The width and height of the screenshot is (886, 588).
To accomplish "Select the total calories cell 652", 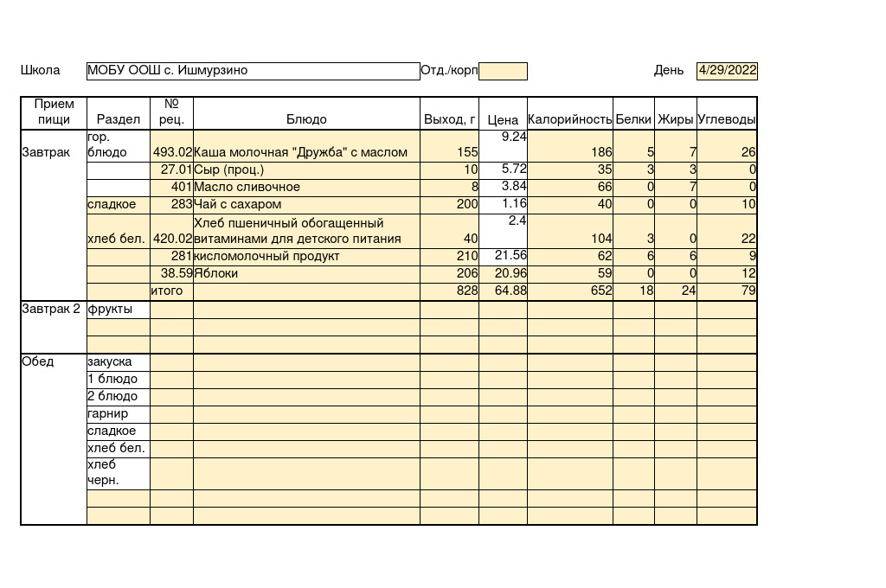I will [x=569, y=291].
